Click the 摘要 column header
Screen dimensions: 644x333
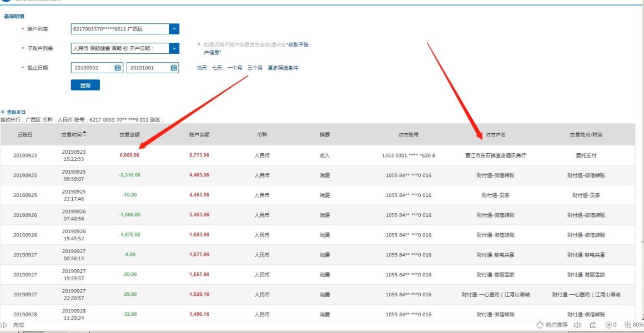325,135
